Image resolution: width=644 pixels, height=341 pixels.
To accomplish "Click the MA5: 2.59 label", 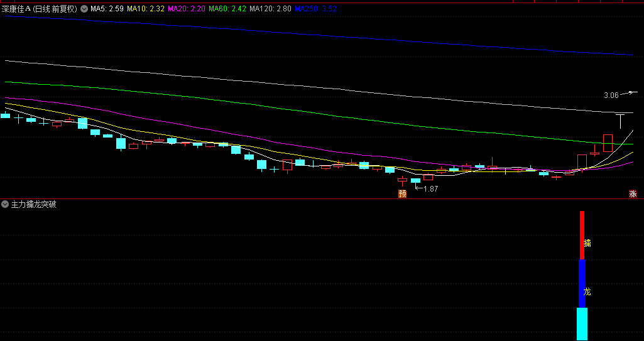I will [x=107, y=9].
